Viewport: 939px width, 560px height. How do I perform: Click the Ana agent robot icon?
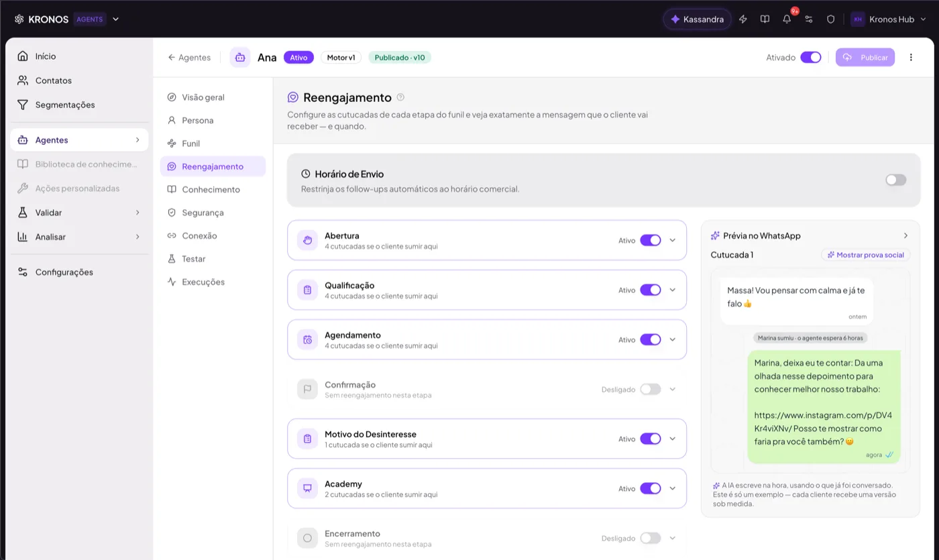coord(240,58)
